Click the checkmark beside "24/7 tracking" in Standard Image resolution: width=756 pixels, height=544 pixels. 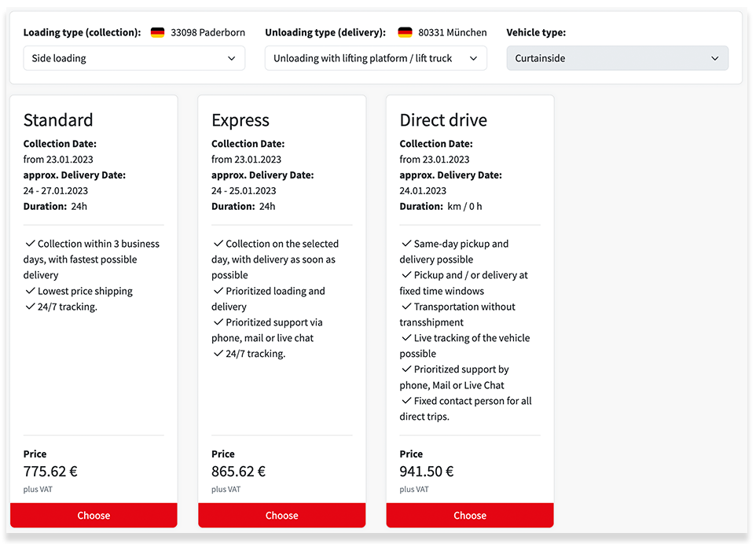click(29, 306)
